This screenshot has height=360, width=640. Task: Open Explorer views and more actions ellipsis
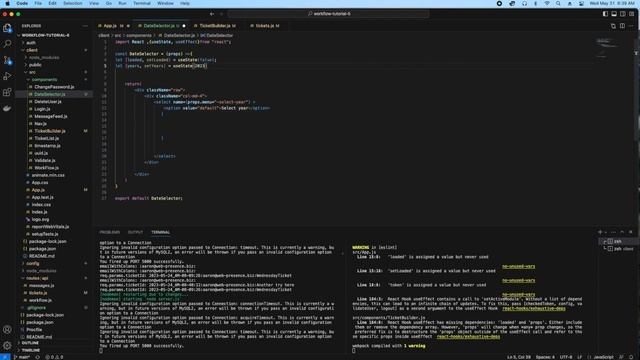coord(85,26)
